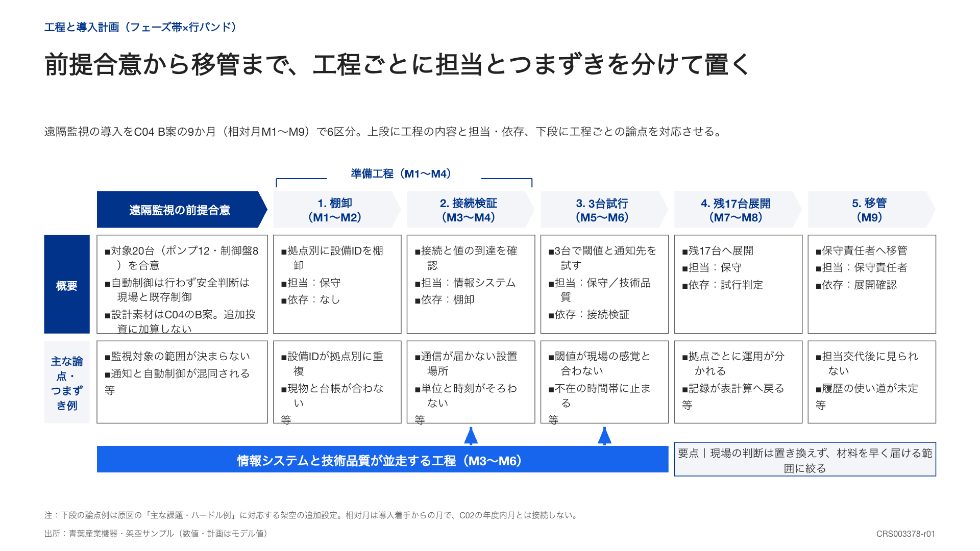Click the bullet 単位と時刻がそろわない

click(x=467, y=395)
